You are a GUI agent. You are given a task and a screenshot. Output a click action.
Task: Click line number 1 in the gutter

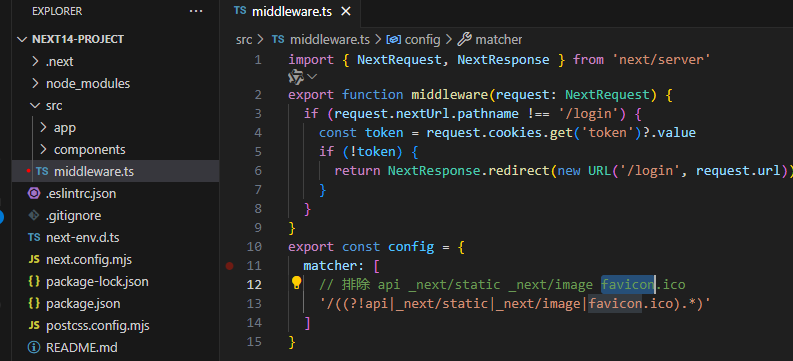(x=258, y=60)
